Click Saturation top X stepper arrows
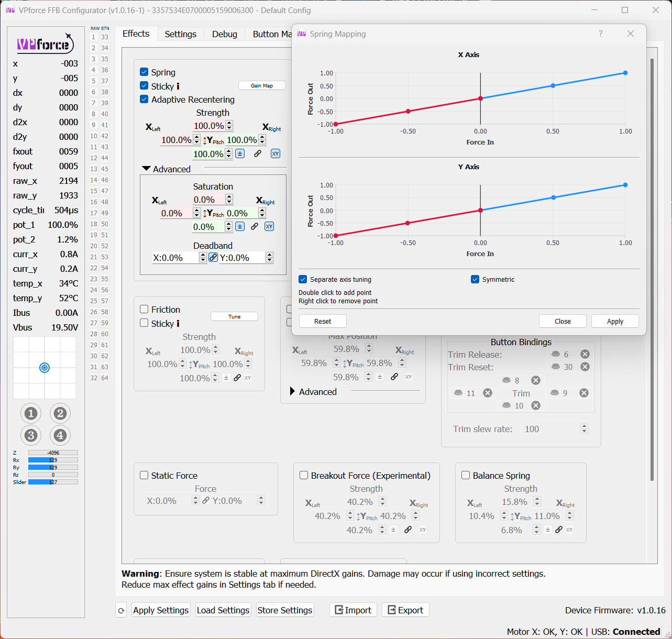This screenshot has height=639, width=672. click(229, 200)
